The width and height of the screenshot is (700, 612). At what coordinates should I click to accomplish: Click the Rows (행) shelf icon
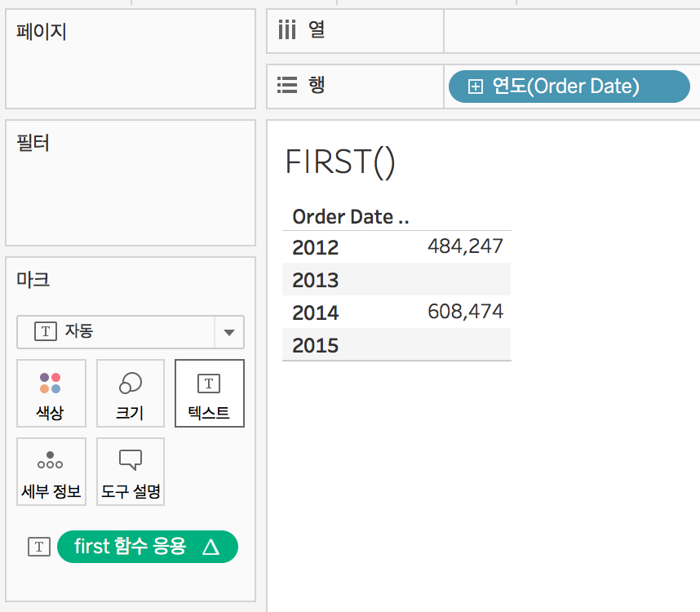[287, 85]
